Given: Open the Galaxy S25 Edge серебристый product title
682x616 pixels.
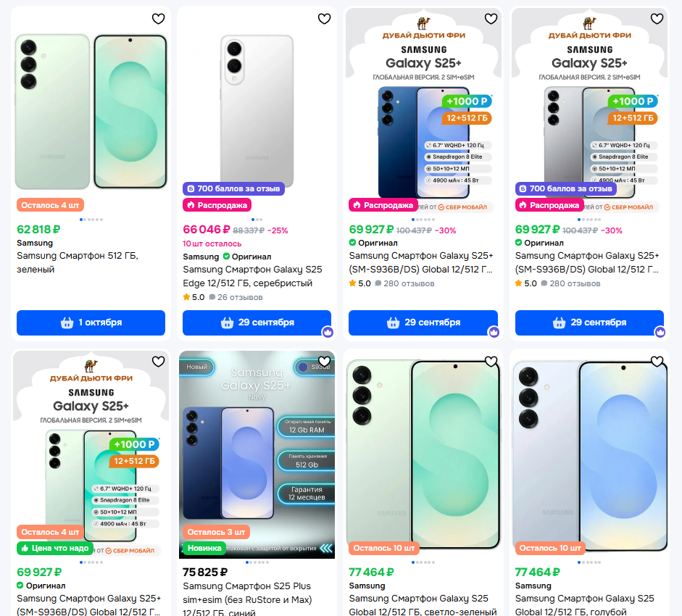Looking at the screenshot, I should coord(252,276).
